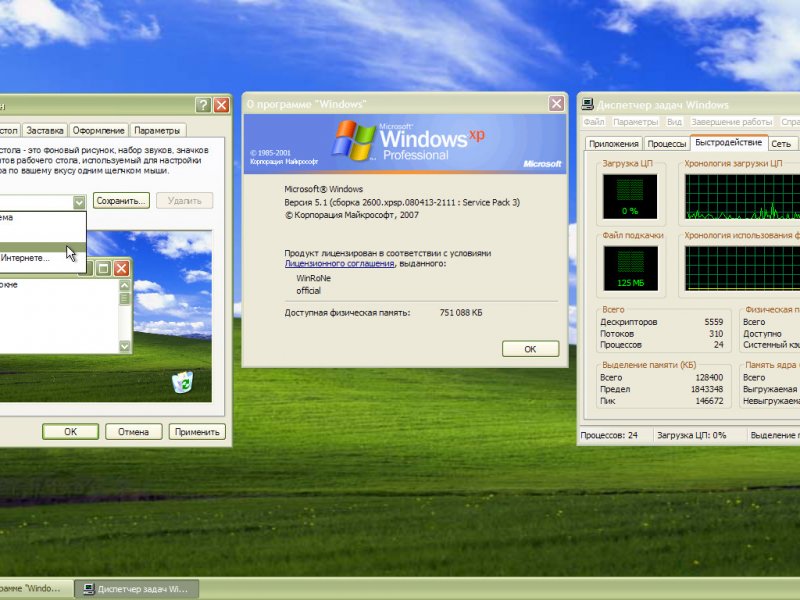Click the maximize icon on the preview sample window
Screen dimensions: 800x600
point(104,268)
